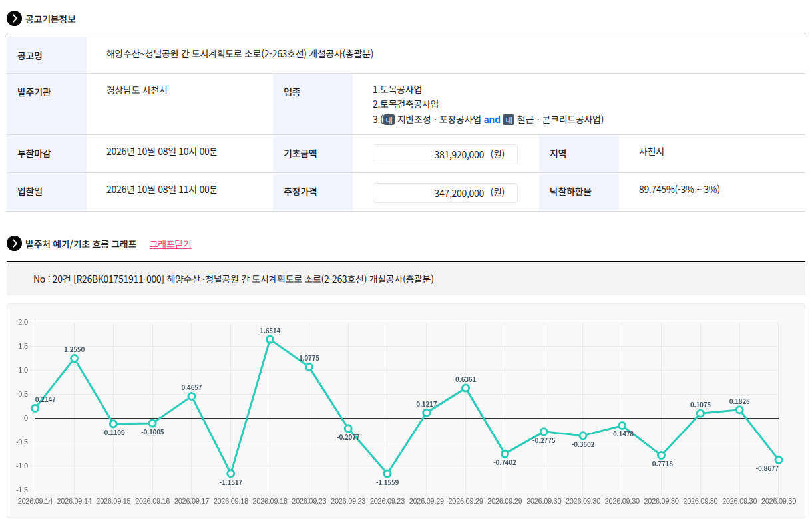The width and height of the screenshot is (812, 519).
Task: Click the 발주기관 value 경상남도 사천시
Action: (137, 90)
